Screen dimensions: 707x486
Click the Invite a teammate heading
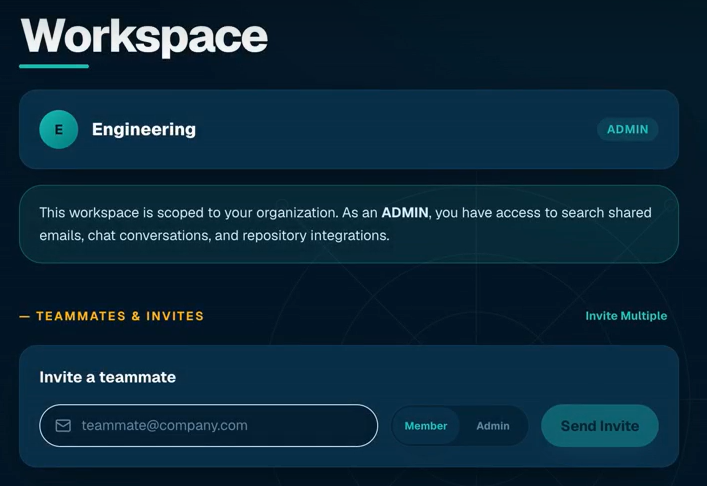pyautogui.click(x=107, y=377)
